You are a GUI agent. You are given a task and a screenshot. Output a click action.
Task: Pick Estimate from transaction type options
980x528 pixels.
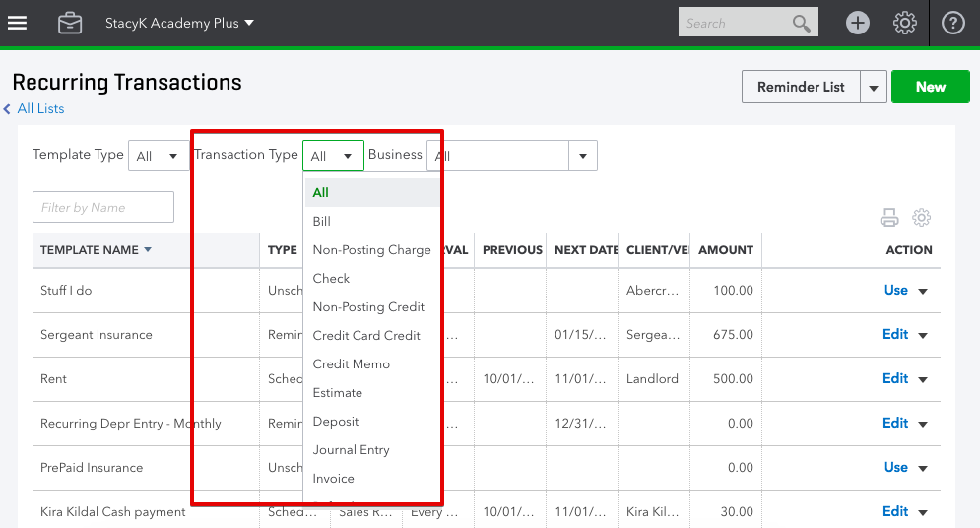pyautogui.click(x=337, y=393)
